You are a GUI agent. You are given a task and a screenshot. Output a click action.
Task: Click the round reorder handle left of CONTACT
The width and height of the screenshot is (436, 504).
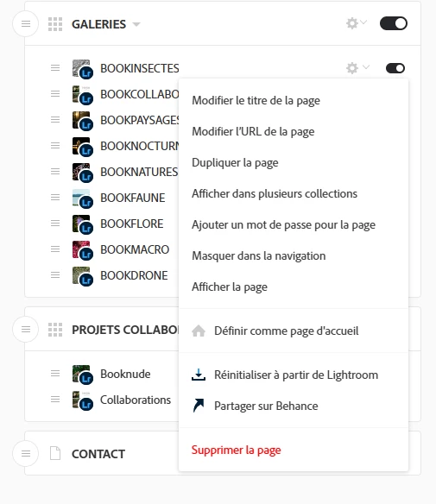click(26, 454)
